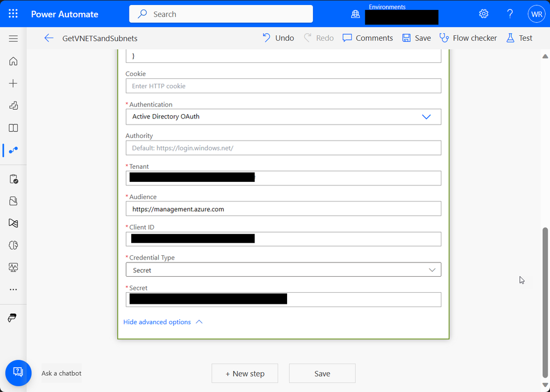The width and height of the screenshot is (550, 392).
Task: Collapse with Hide advanced options
Action: point(163,322)
